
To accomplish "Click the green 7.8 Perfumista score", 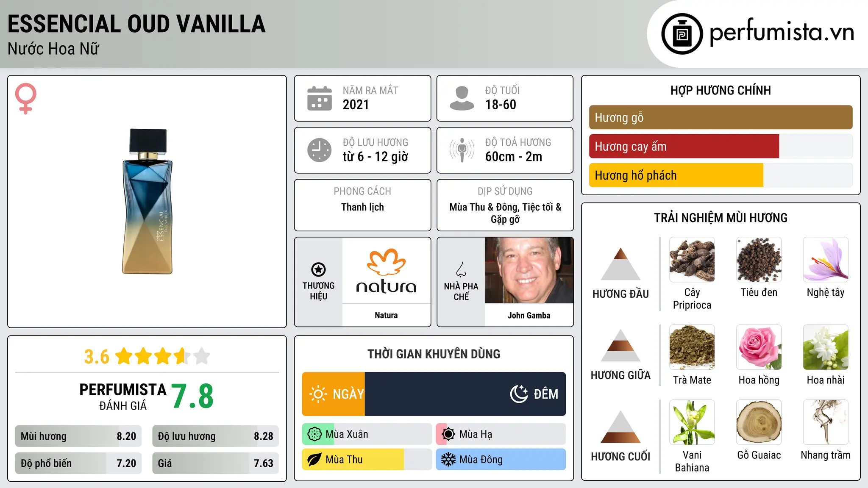I will coord(192,396).
